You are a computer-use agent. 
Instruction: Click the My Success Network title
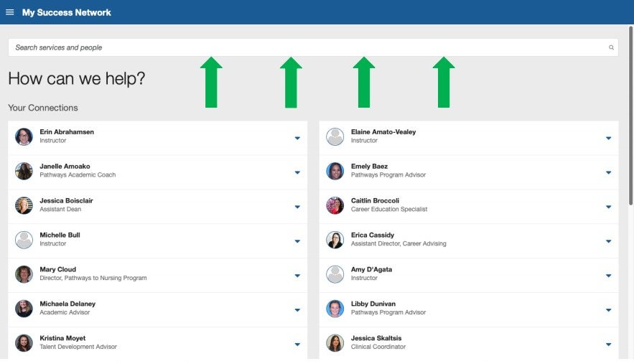[x=66, y=12]
